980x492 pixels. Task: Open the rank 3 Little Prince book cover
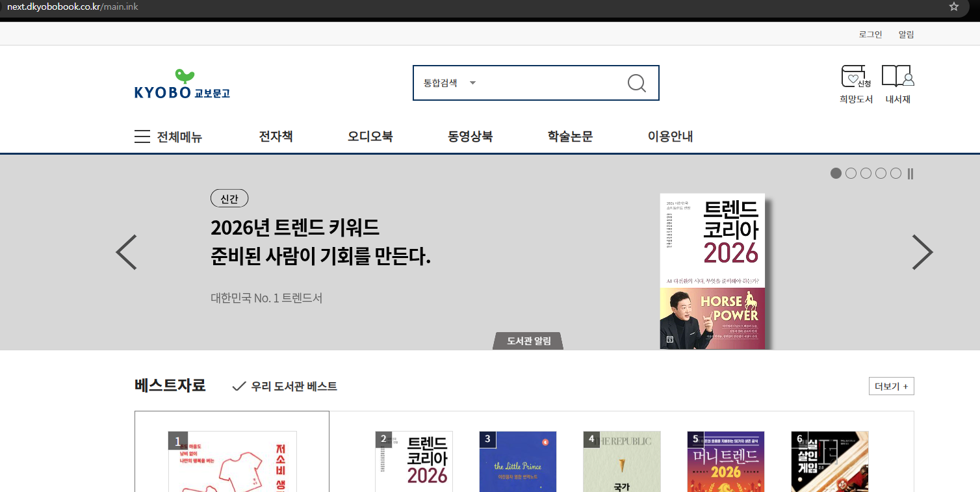click(x=518, y=461)
